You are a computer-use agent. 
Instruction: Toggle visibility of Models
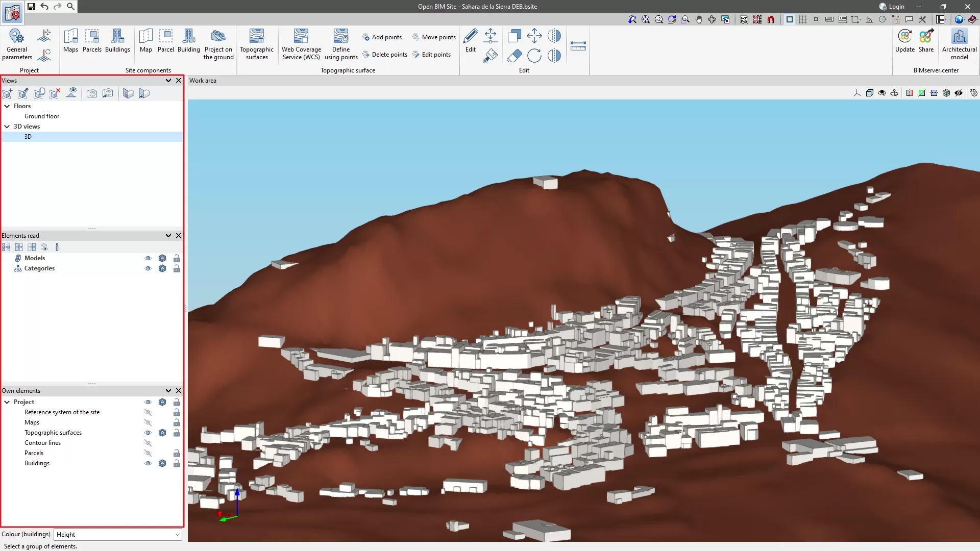148,258
